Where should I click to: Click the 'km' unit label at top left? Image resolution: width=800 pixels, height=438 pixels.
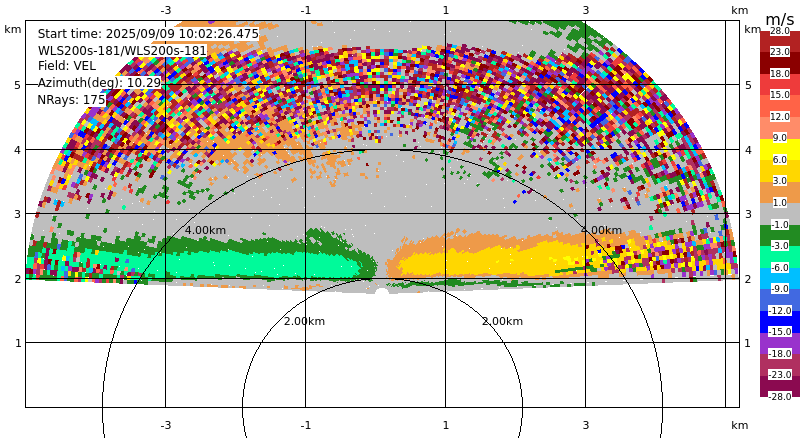coord(13,29)
